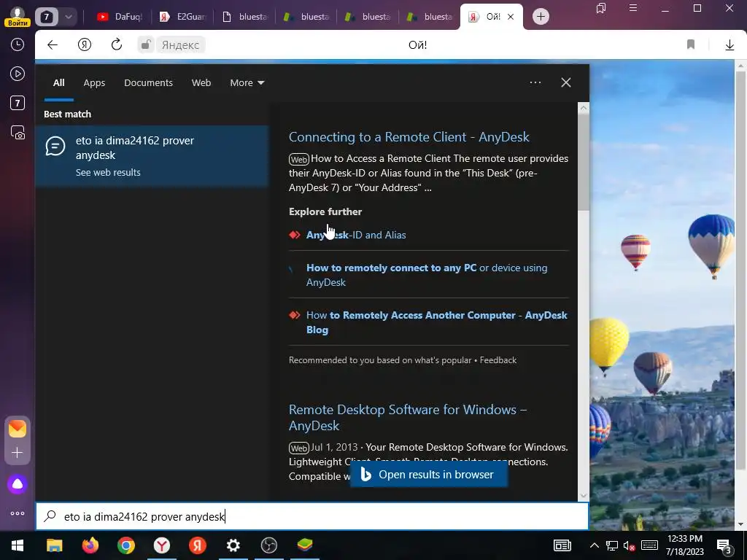
Task: Open Google Chrome from taskbar
Action: pyautogui.click(x=125, y=545)
